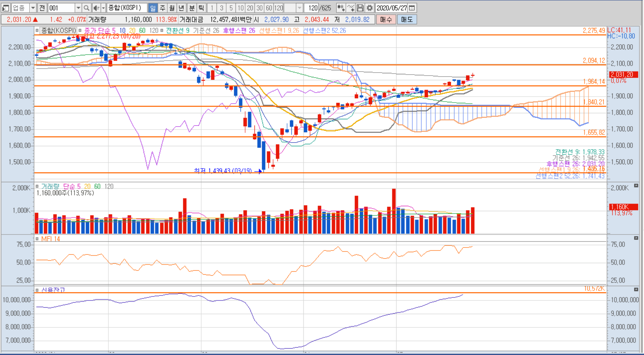Click the 매도 sell button
The width and height of the screenshot is (644, 355).
coord(407,20)
